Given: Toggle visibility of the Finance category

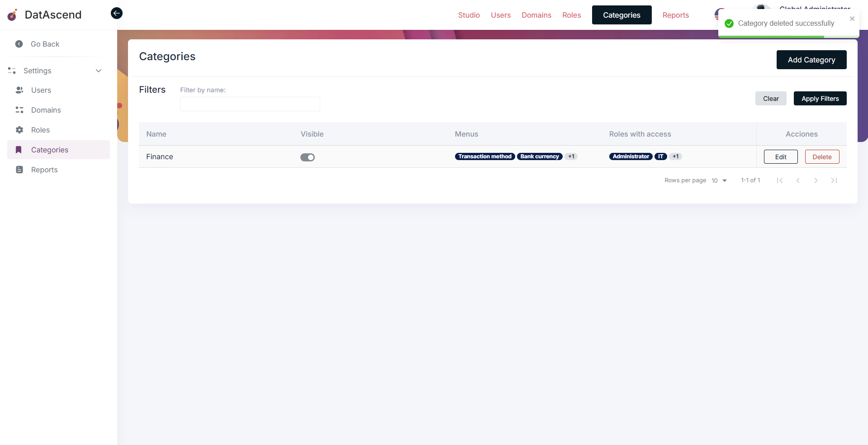Looking at the screenshot, I should click(308, 157).
